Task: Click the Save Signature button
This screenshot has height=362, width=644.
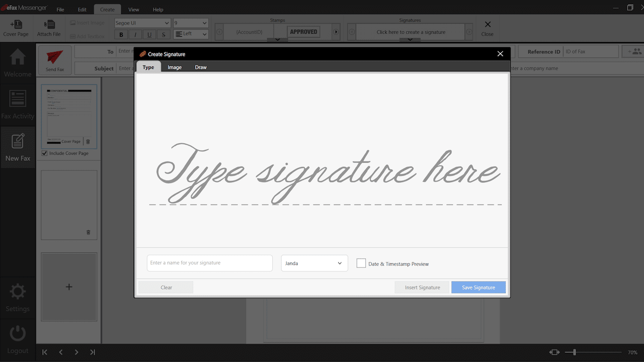Action: tap(478, 287)
